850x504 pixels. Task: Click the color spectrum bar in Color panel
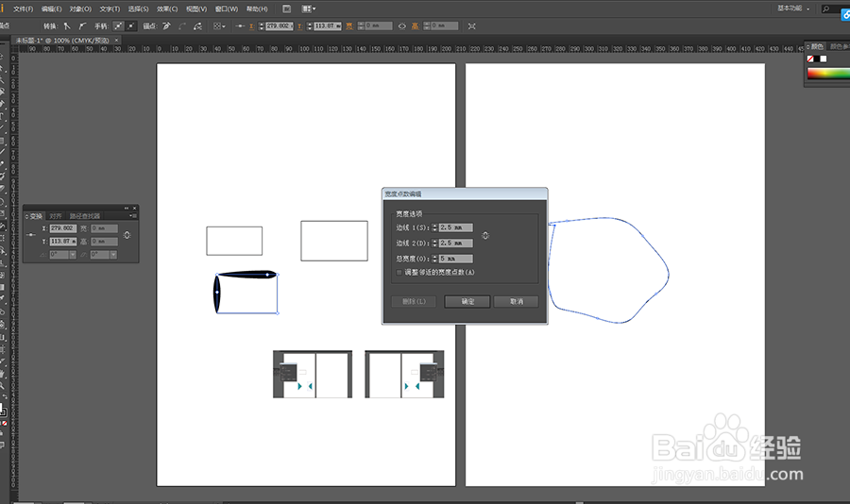[827, 72]
